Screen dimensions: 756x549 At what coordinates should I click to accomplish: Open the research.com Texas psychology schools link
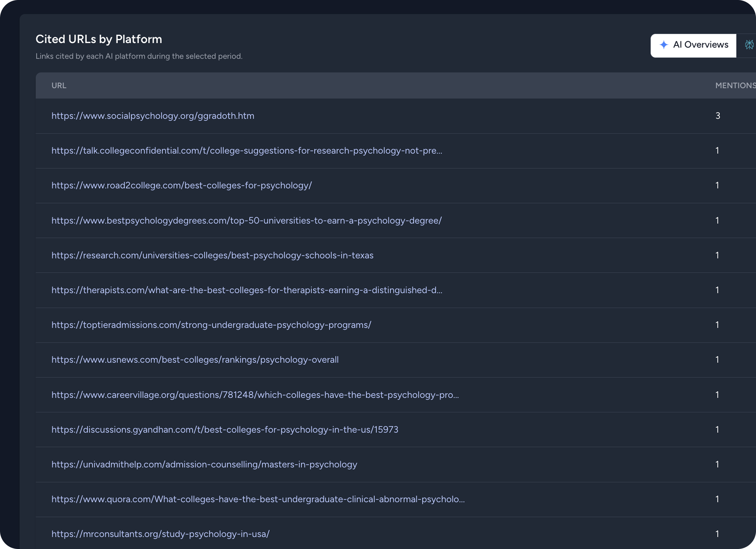coord(212,255)
